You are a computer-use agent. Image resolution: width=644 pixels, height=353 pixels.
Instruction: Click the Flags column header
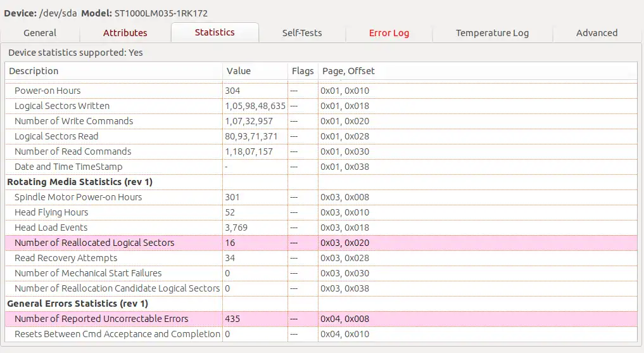(303, 71)
